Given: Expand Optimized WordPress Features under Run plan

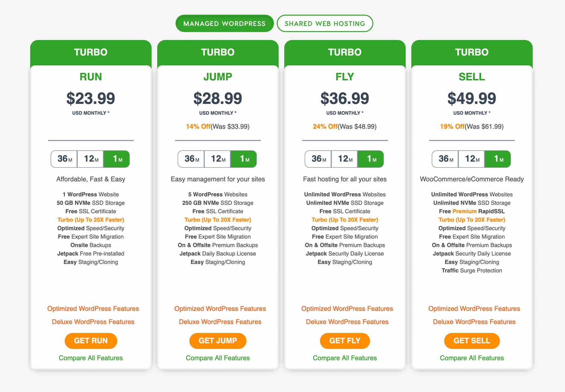Looking at the screenshot, I should [93, 309].
